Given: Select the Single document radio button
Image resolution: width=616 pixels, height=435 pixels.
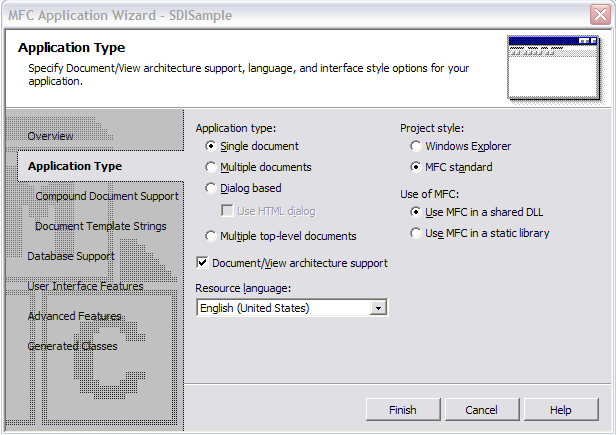Looking at the screenshot, I should point(211,146).
